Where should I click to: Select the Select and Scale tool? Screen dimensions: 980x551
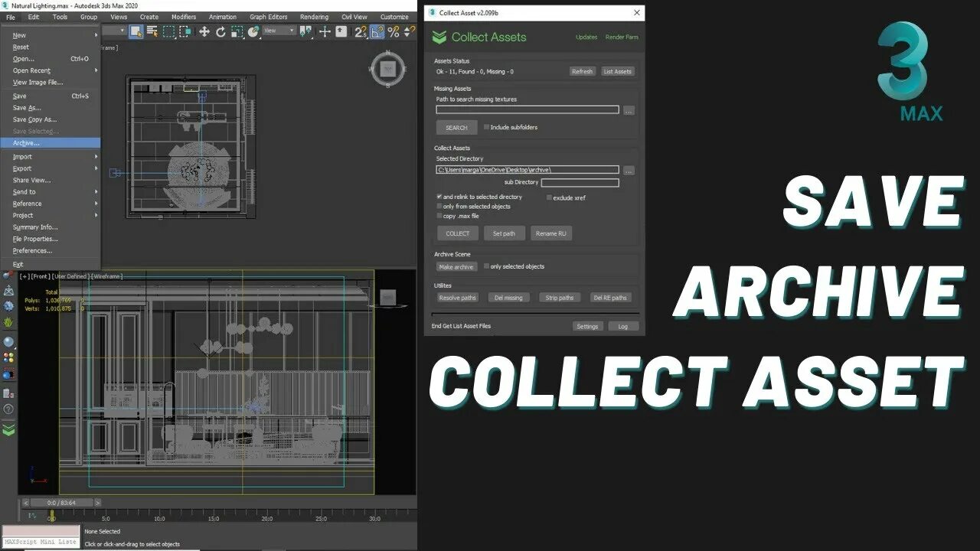click(x=237, y=31)
